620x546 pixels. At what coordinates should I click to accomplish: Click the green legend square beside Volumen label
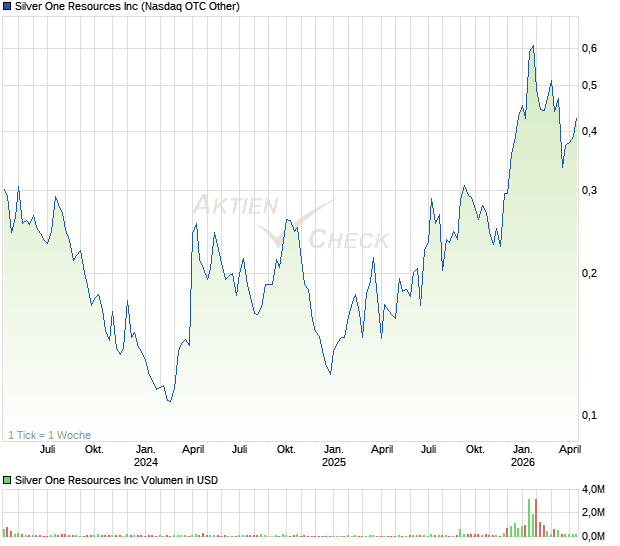[x=8, y=480]
